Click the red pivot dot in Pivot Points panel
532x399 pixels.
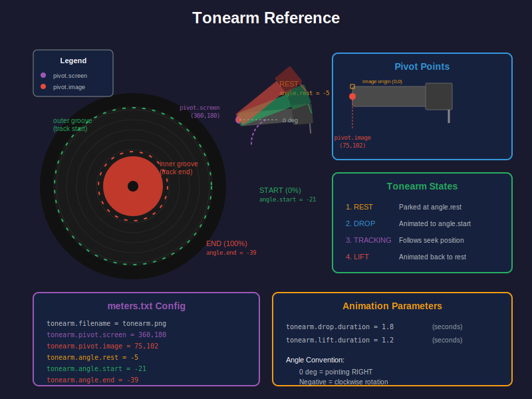point(352,96)
